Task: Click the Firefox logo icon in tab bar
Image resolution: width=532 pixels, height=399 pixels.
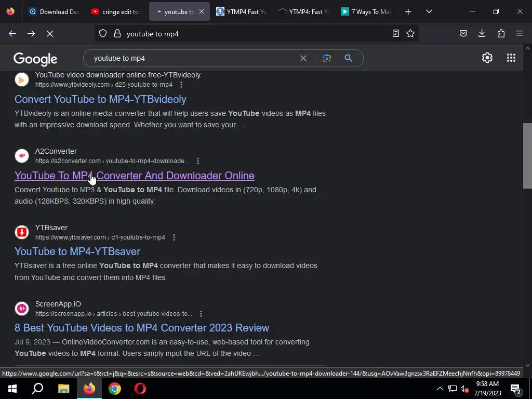Action: [x=10, y=11]
